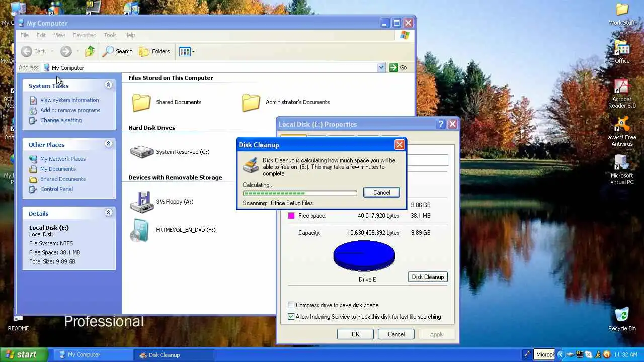Open the Control Panel link
The width and height of the screenshot is (644, 362).
pyautogui.click(x=56, y=189)
